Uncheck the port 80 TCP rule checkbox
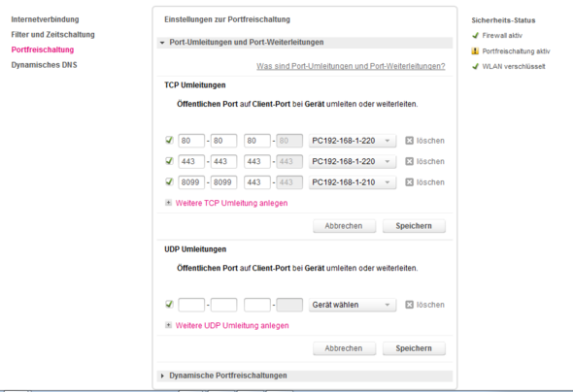 click(169, 140)
